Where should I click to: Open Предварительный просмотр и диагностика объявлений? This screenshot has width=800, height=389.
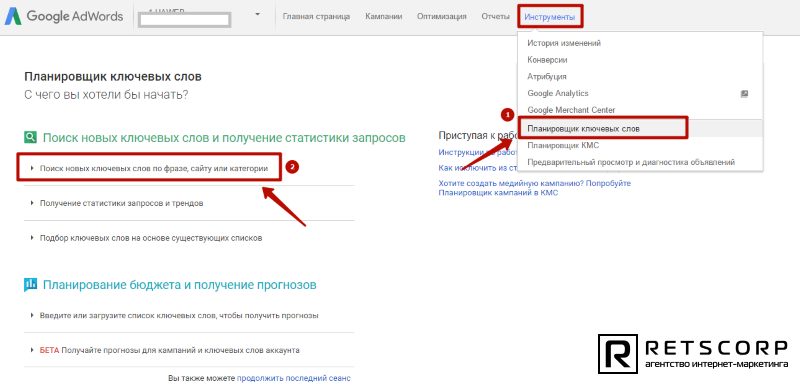tap(631, 162)
